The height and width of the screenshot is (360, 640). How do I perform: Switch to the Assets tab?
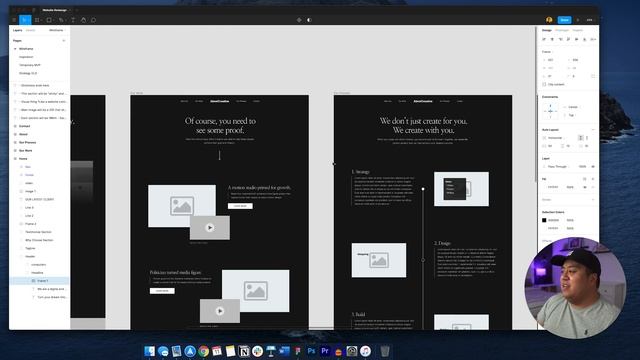tap(31, 30)
